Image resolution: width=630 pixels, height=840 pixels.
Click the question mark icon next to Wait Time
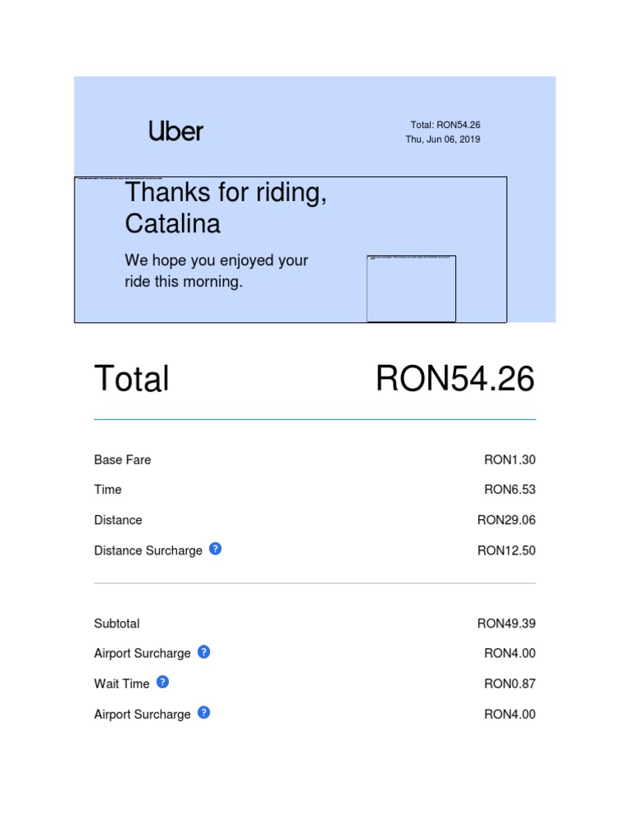tap(162, 682)
